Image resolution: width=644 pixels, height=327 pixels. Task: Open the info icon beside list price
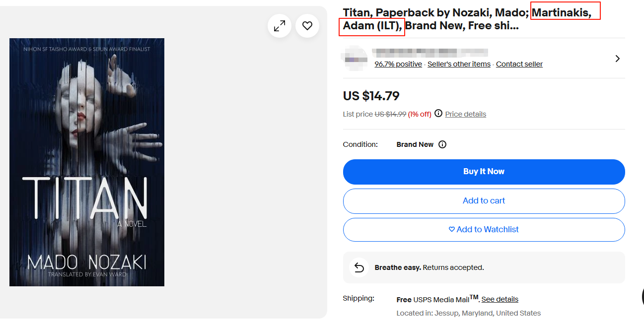pyautogui.click(x=438, y=114)
